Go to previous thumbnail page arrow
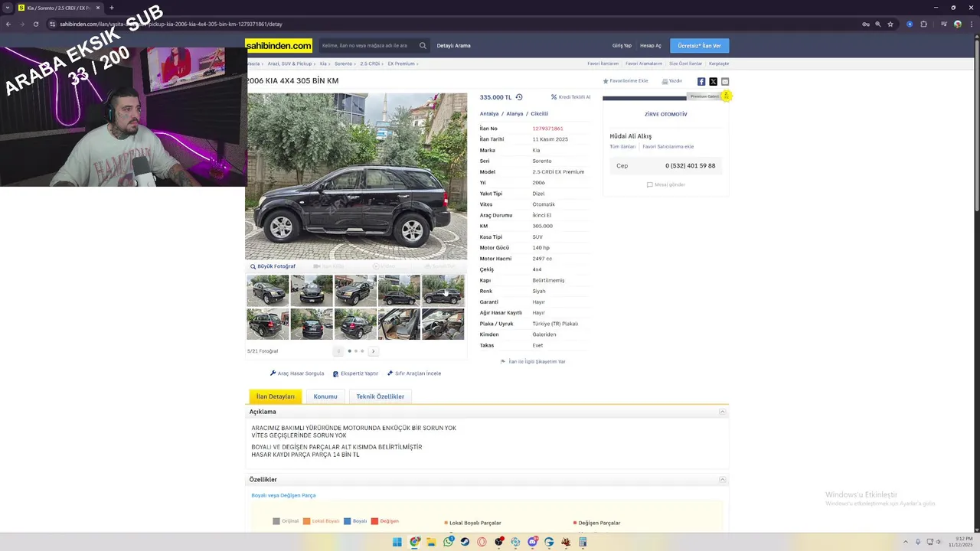 point(338,351)
